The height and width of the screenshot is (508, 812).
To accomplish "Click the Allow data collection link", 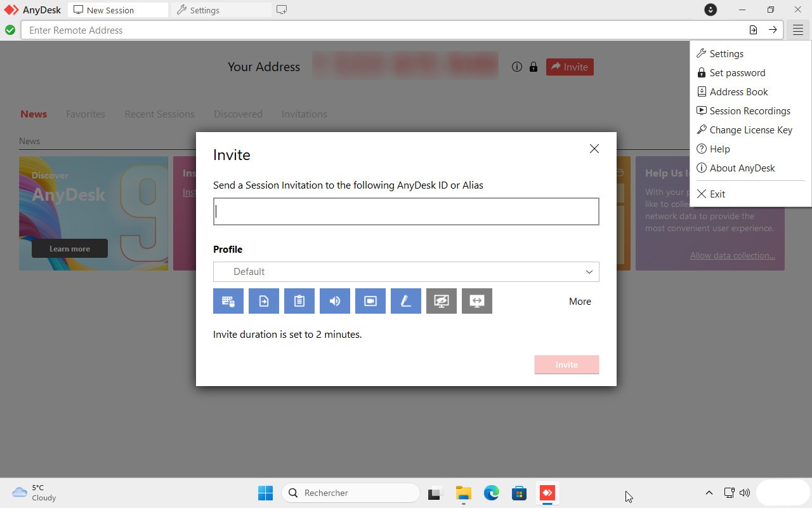I will (x=733, y=255).
